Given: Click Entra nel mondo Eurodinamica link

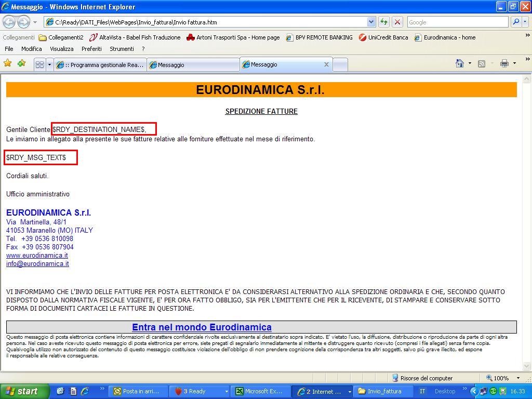Looking at the screenshot, I should pyautogui.click(x=202, y=327).
